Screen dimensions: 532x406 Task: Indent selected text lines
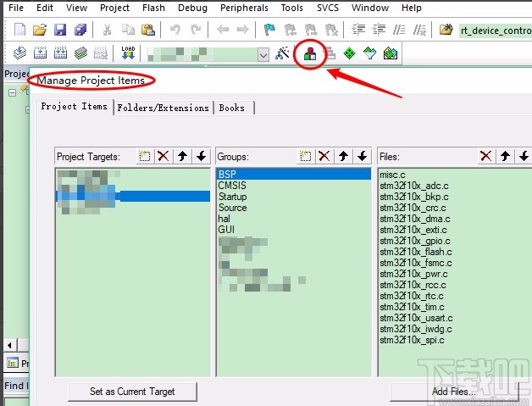[x=358, y=30]
